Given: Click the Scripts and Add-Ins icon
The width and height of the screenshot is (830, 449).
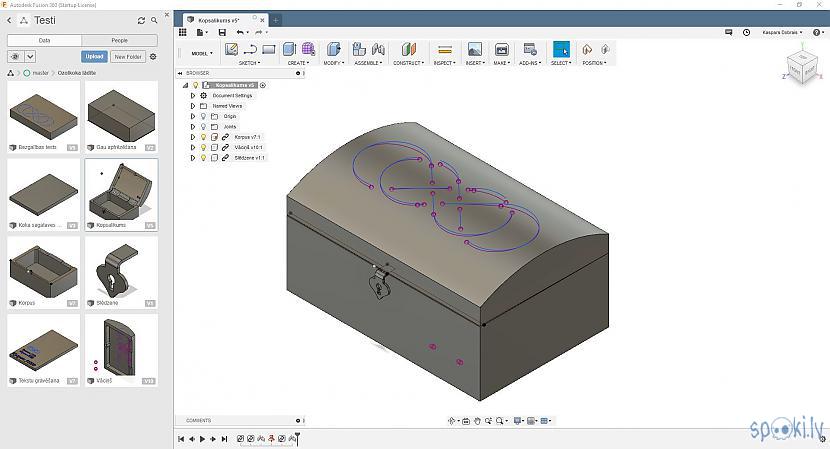Looking at the screenshot, I should (530, 49).
